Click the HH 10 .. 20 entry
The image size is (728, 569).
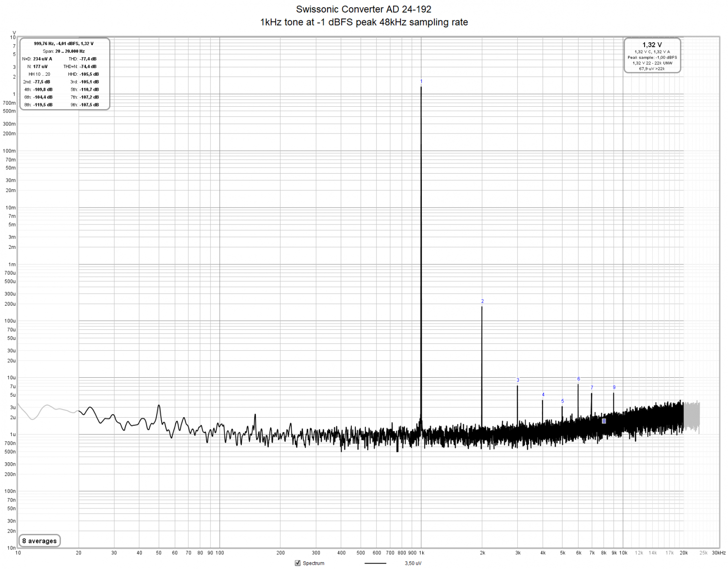point(39,74)
